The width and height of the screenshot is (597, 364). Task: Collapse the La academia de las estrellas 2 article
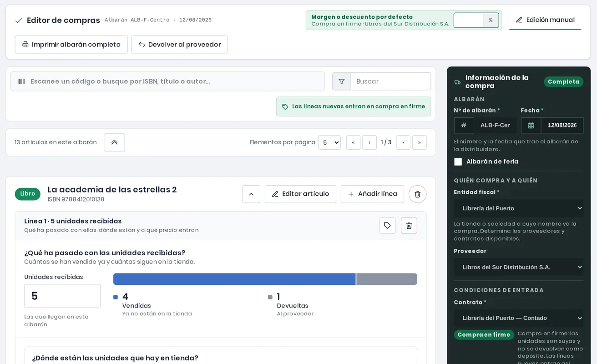251,194
